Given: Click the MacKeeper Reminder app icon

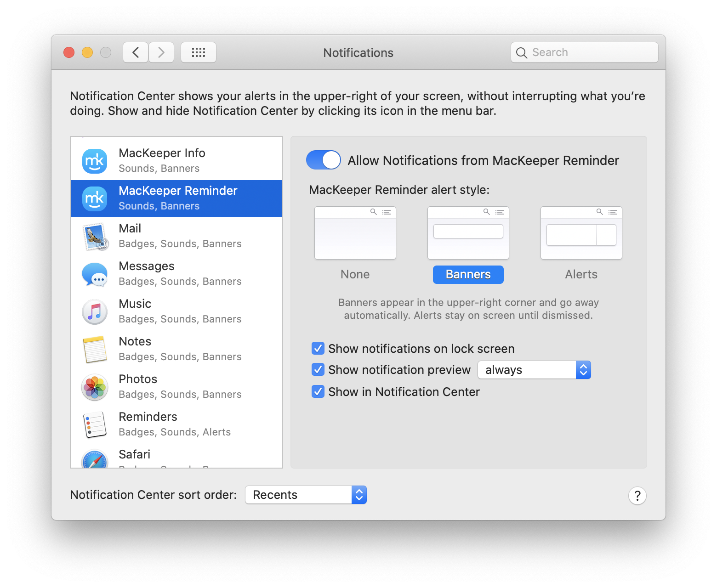Looking at the screenshot, I should [x=95, y=199].
